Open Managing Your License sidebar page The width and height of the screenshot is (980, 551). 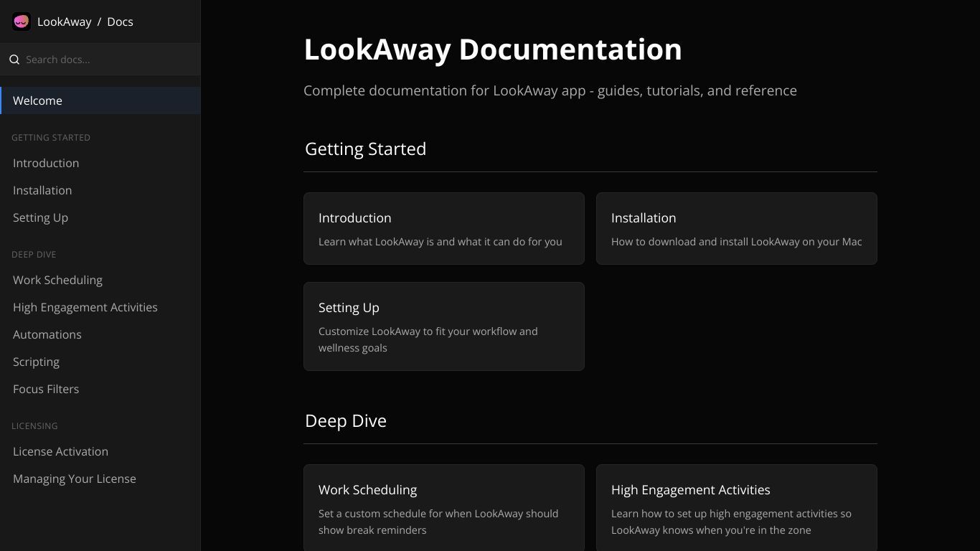point(100,479)
